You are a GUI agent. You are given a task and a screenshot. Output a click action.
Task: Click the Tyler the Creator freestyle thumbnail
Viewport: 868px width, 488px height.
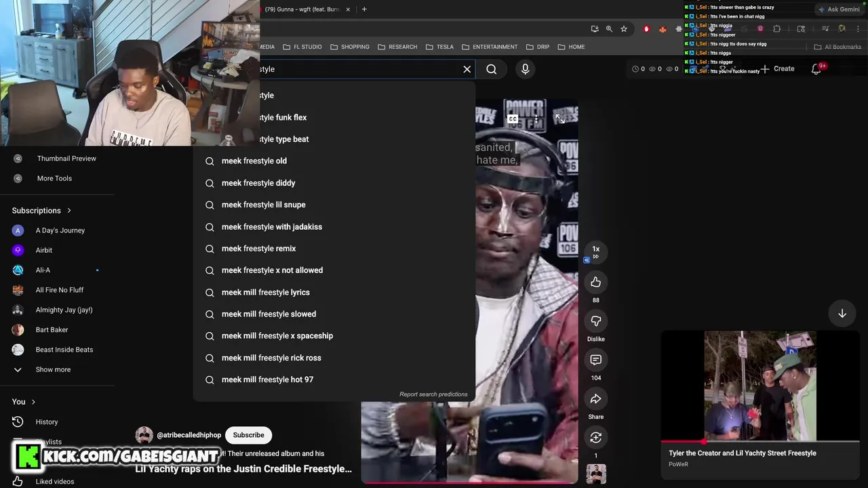(x=760, y=386)
